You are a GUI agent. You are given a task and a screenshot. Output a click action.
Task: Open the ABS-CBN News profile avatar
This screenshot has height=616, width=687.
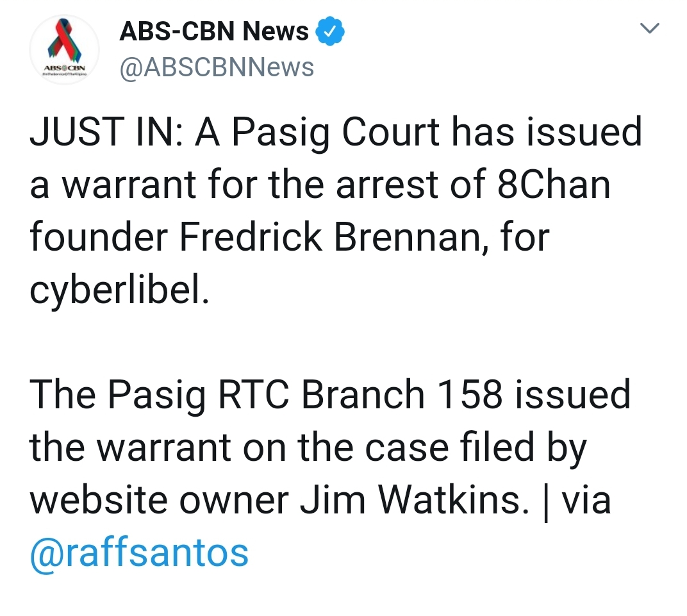coord(64,49)
